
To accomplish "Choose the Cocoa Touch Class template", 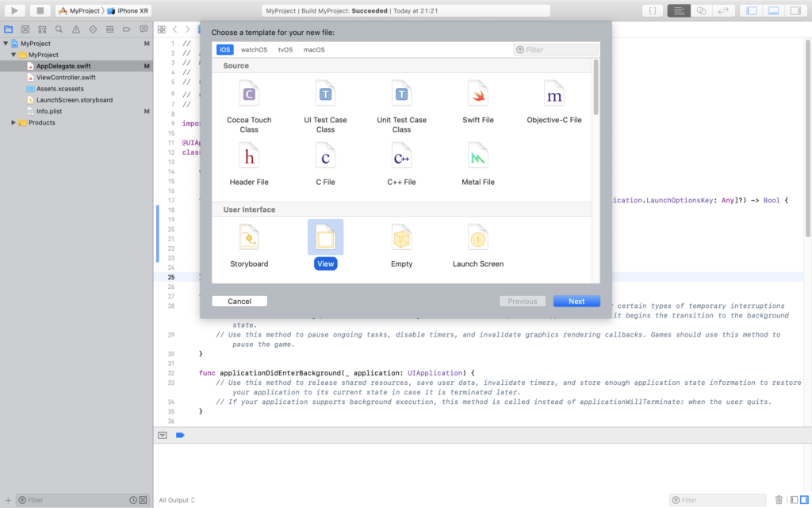I will pyautogui.click(x=249, y=107).
